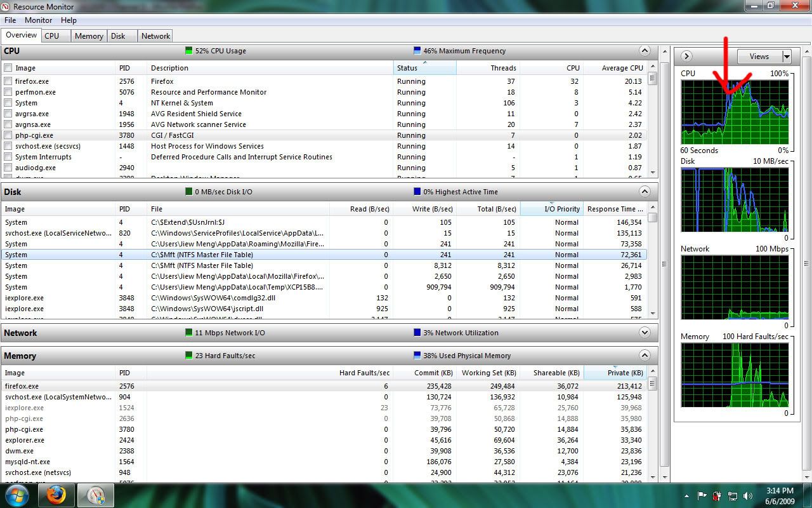
Task: Click the Action Center flag icon
Action: click(x=702, y=496)
